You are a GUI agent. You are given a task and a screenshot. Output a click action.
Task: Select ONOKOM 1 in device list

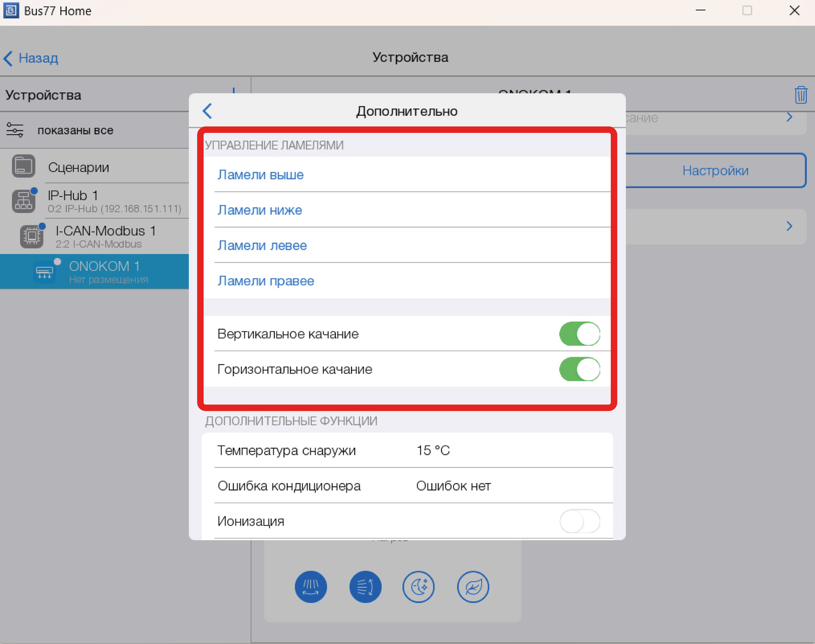click(103, 271)
